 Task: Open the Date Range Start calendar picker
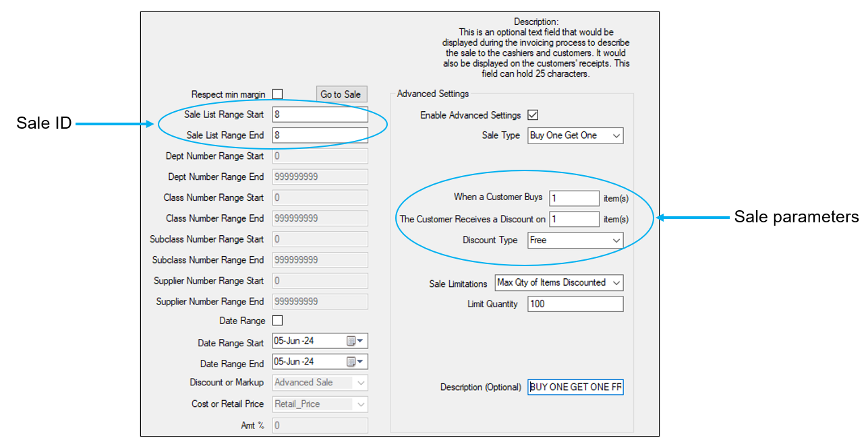pyautogui.click(x=355, y=341)
